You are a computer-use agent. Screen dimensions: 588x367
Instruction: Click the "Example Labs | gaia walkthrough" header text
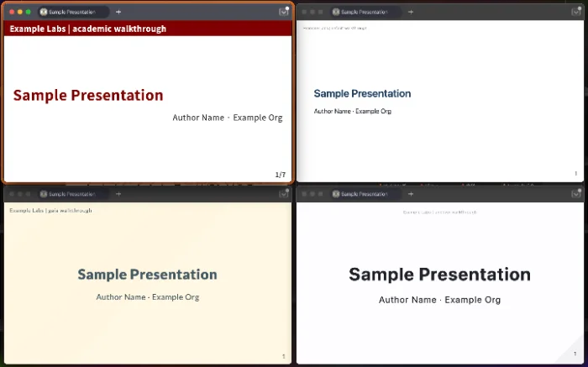50,210
